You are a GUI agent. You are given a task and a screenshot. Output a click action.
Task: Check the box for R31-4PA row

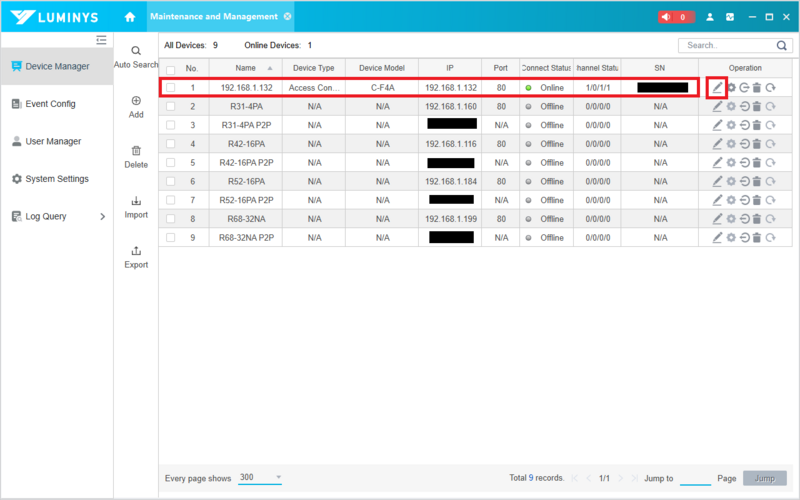point(170,107)
